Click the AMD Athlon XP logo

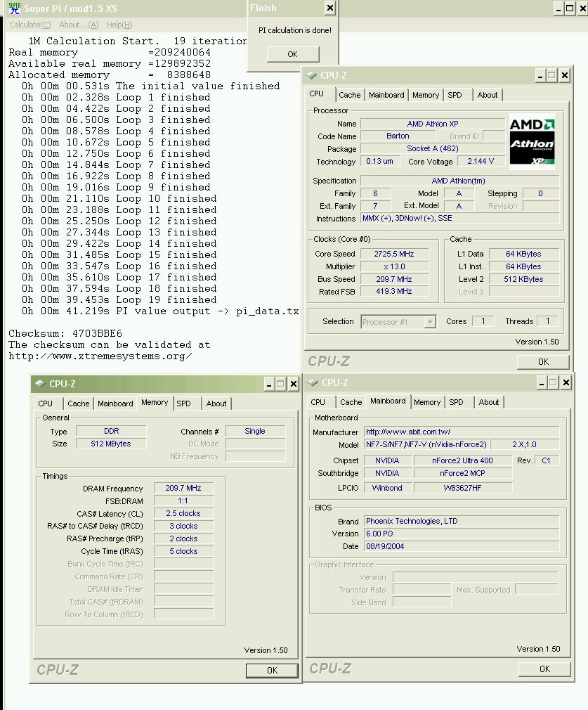(533, 142)
